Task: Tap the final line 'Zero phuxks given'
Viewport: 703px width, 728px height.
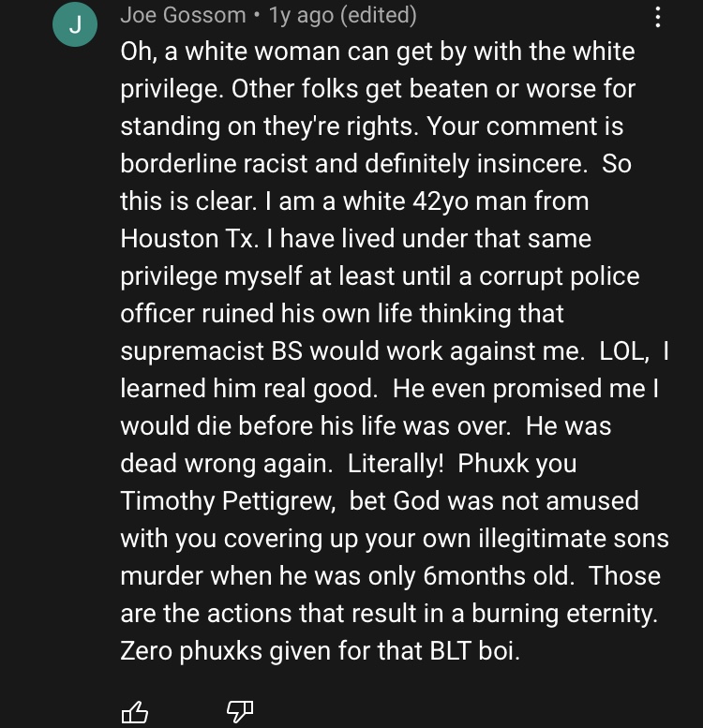Action: point(320,650)
